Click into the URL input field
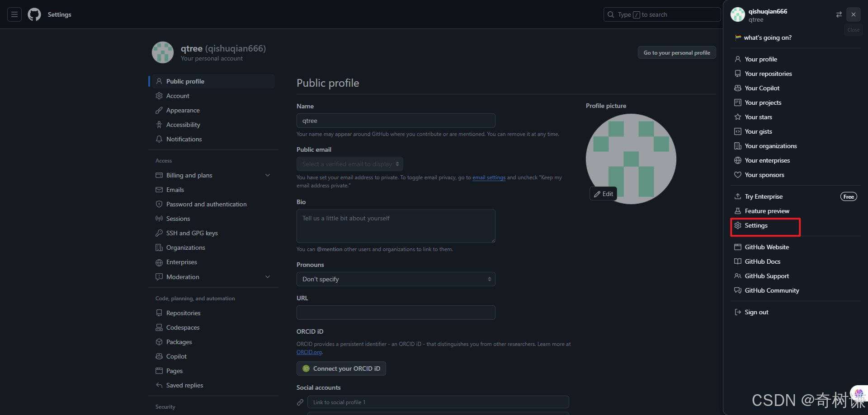This screenshot has width=868, height=415. coord(396,312)
